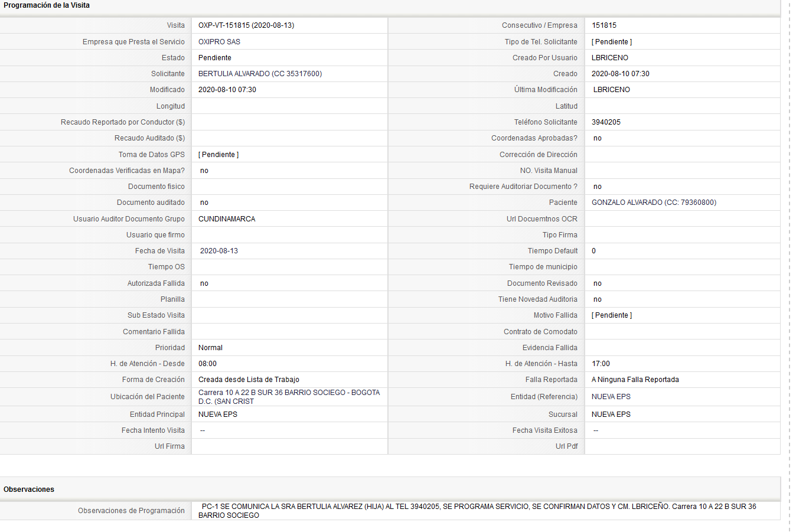796x532 pixels.
Task: Click the patient address Carrera 10 A 22 B SUR
Action: point(289,397)
